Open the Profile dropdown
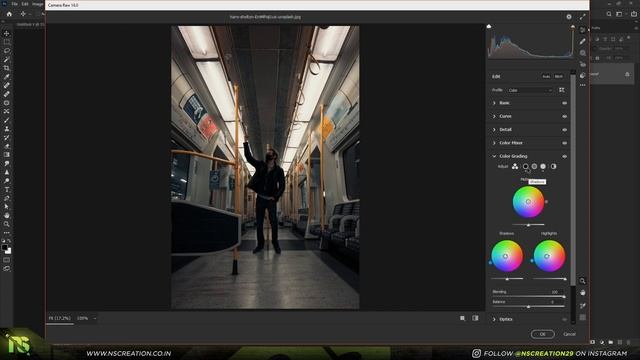640x360 pixels. pos(530,90)
